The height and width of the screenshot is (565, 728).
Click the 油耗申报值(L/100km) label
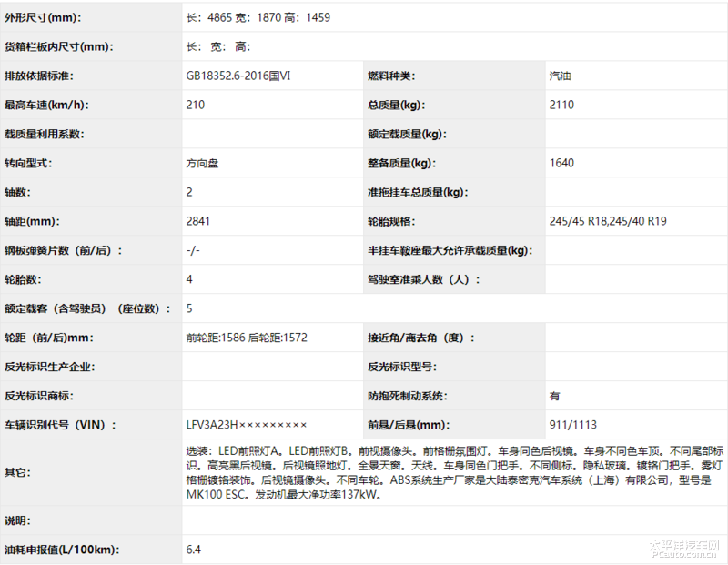[62, 550]
